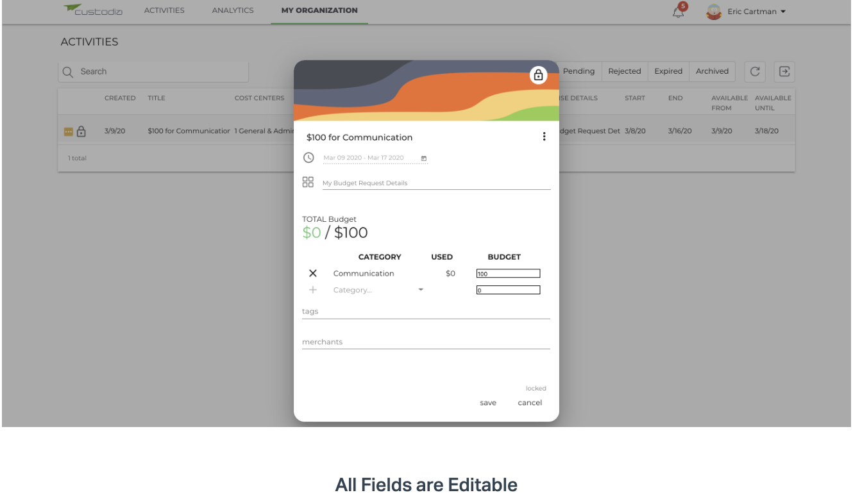
Task: Switch to Rejected filter tab
Action: click(x=625, y=71)
